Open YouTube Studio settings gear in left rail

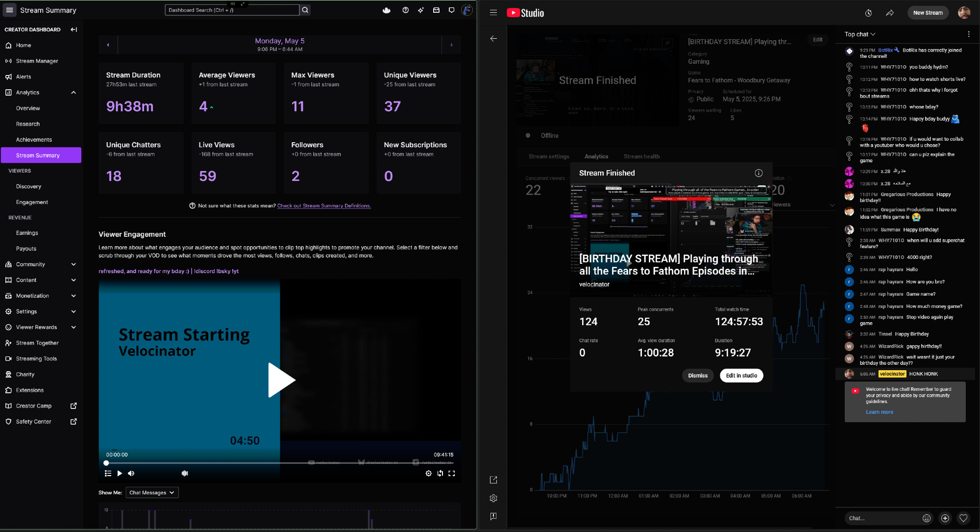(x=493, y=498)
